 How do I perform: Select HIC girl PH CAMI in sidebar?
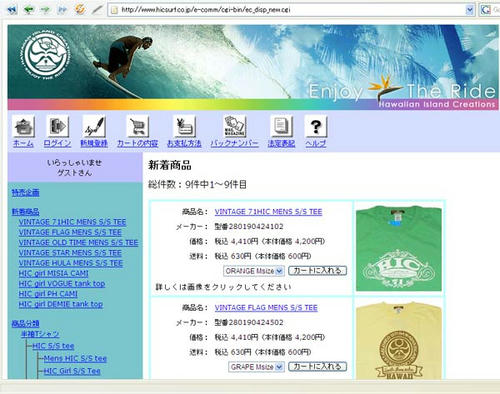(x=48, y=294)
